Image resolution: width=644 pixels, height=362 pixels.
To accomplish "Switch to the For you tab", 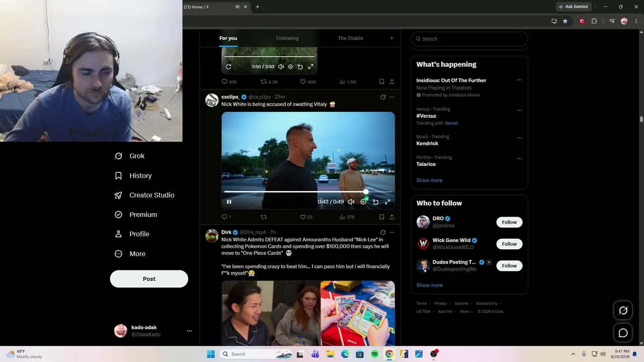I will point(228,38).
